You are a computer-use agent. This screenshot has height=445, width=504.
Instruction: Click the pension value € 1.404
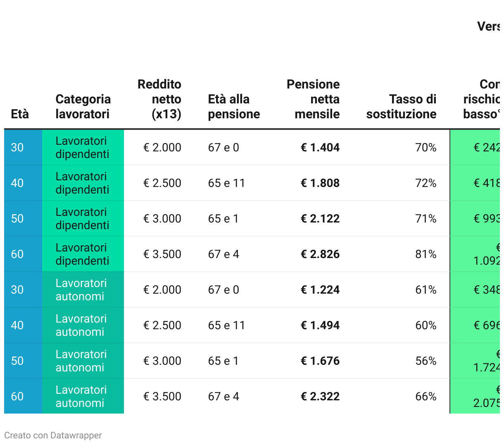pyautogui.click(x=320, y=148)
